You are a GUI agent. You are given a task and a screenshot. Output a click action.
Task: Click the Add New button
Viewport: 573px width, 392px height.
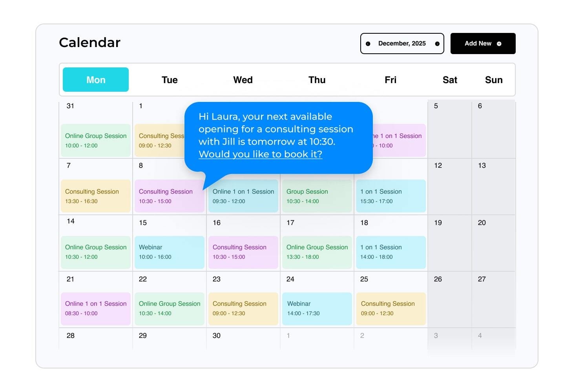click(483, 44)
